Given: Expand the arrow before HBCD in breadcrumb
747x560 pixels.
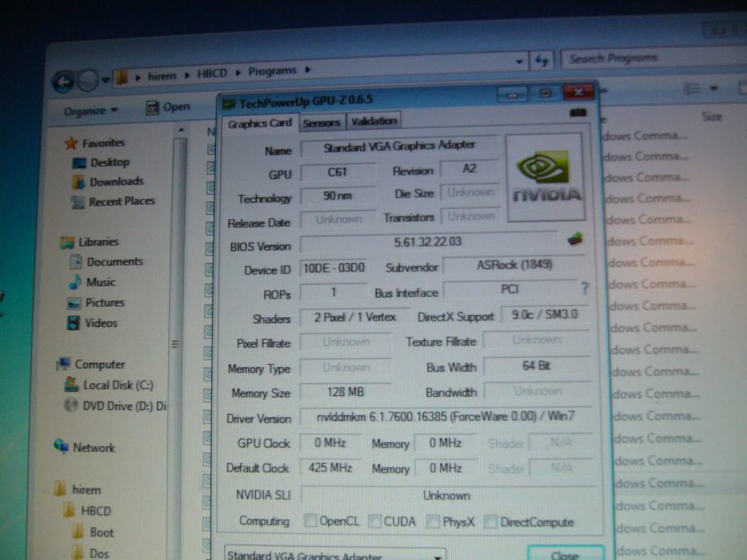Looking at the screenshot, I should pos(188,75).
